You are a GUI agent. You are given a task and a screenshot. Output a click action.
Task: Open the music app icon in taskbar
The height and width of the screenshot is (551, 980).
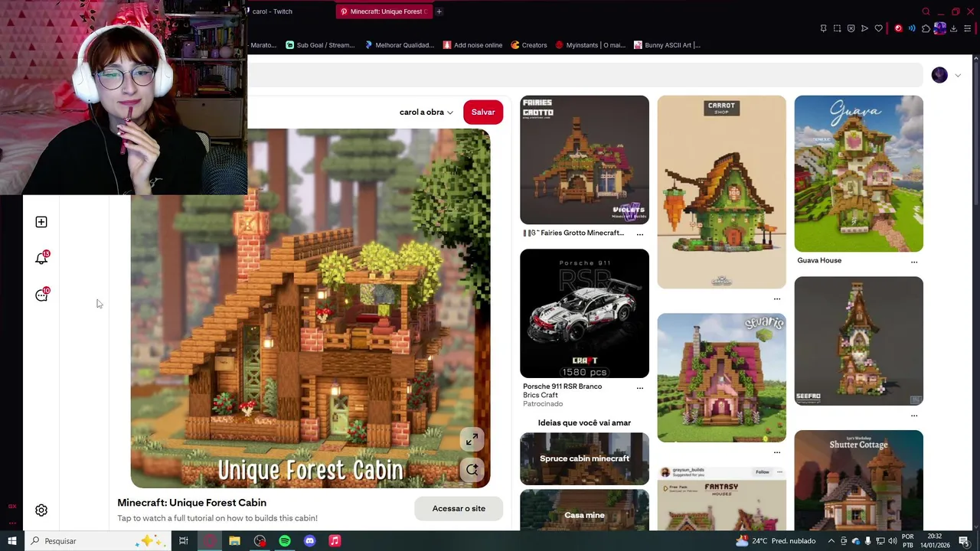tap(335, 541)
